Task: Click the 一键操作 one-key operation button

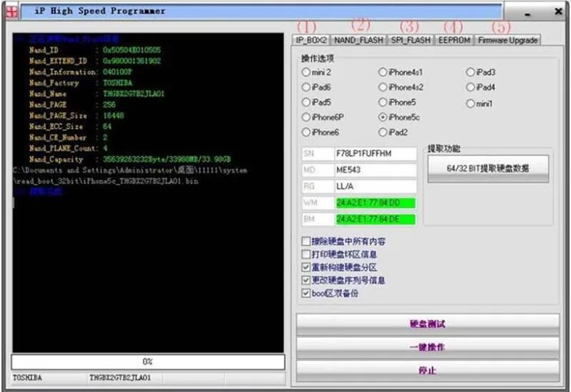Action: pyautogui.click(x=428, y=347)
